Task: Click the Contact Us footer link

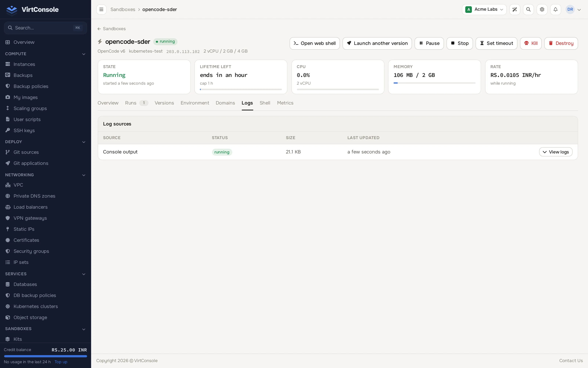Action: click(571, 361)
